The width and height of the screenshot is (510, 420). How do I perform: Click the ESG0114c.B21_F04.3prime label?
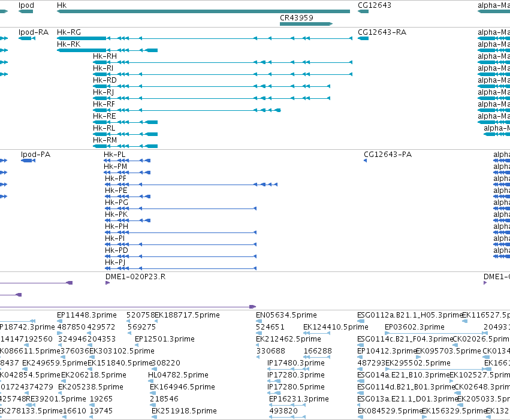tap(405, 339)
